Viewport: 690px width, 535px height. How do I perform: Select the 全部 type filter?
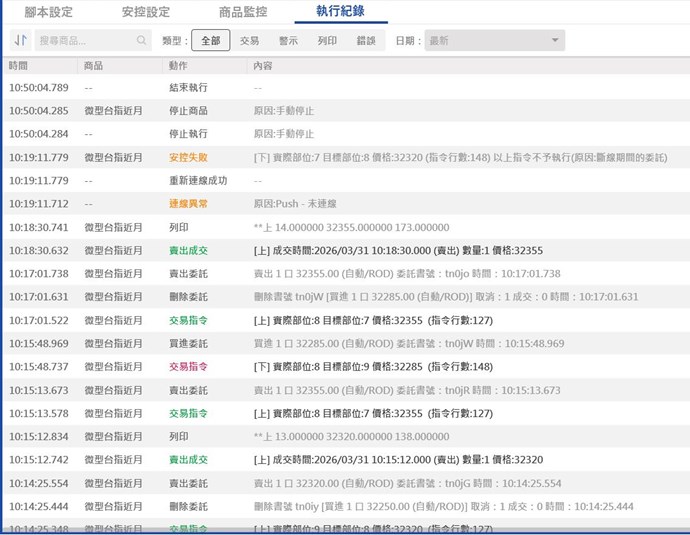[210, 41]
